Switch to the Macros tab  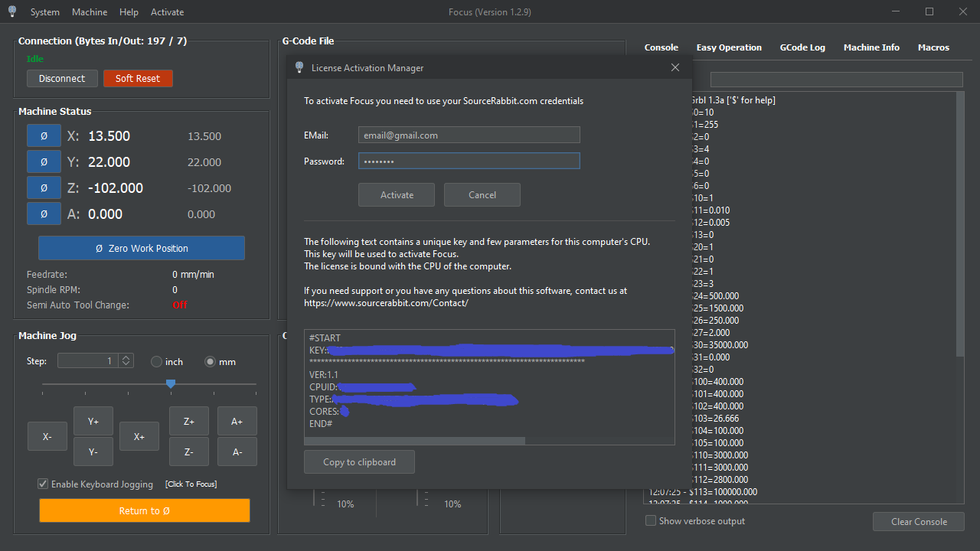coord(933,47)
